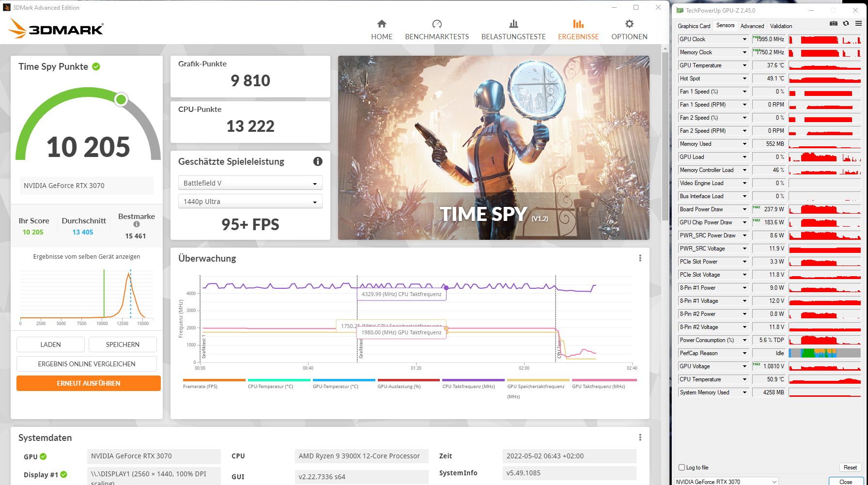
Task: Open BELASTUNGSTESTE stress tests section
Action: click(513, 30)
